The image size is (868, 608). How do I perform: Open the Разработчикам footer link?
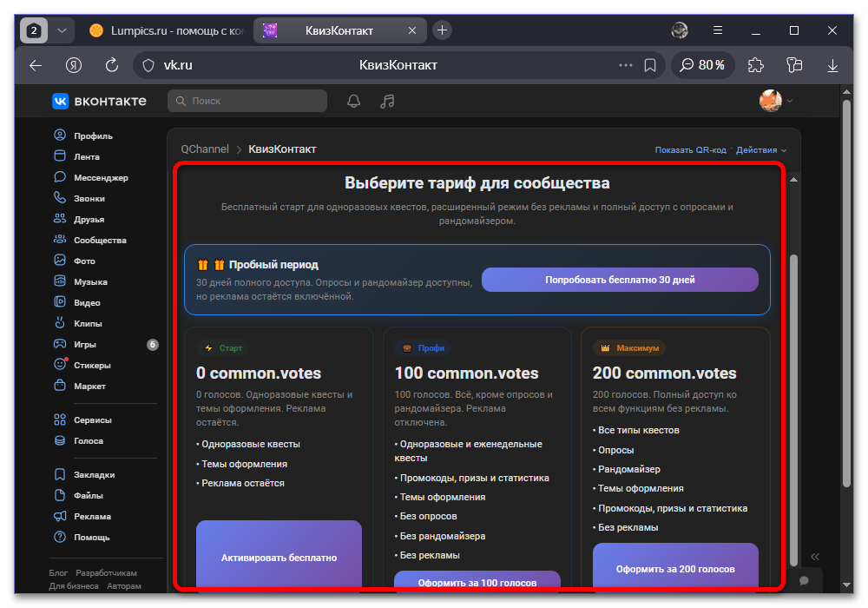tap(106, 573)
